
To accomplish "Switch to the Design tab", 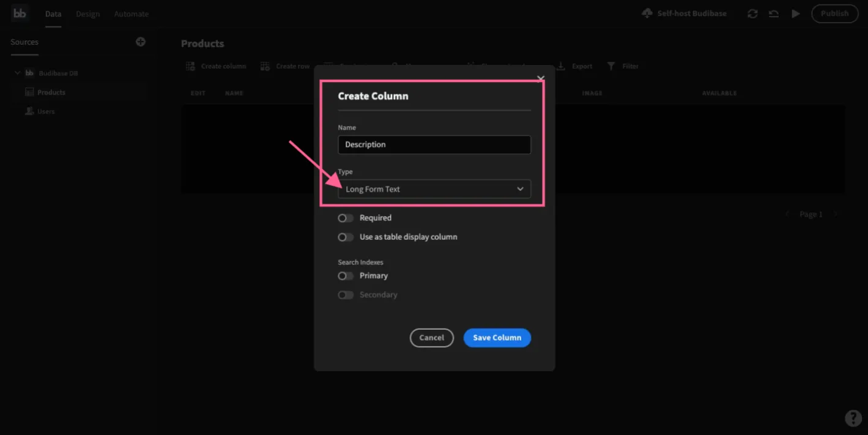I will [x=87, y=13].
